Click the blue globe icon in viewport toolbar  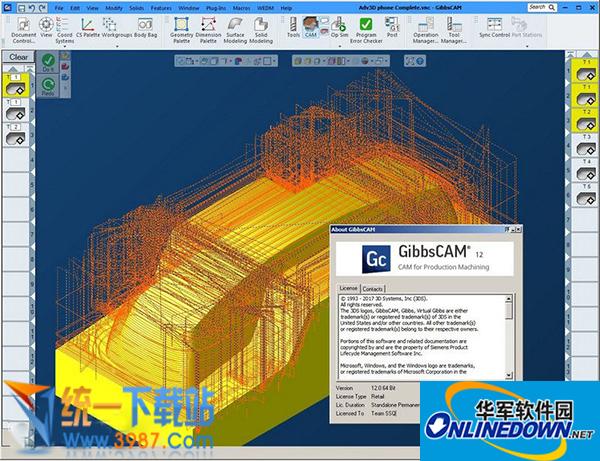(420, 61)
